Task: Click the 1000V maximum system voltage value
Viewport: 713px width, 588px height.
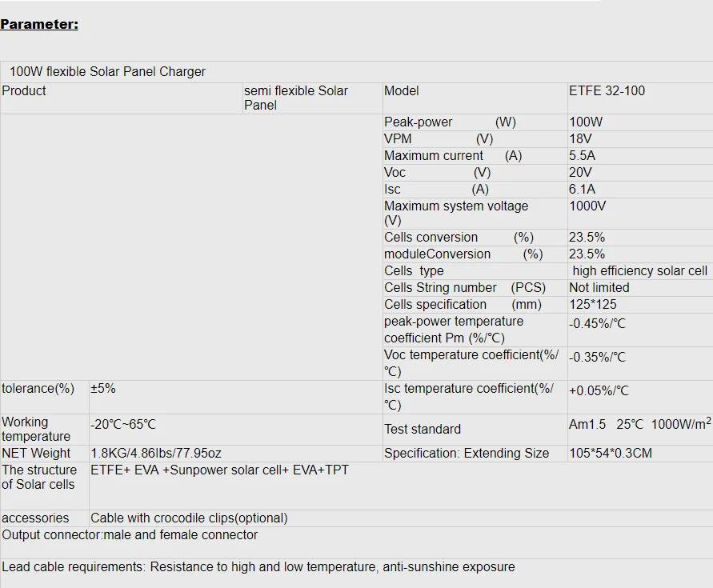Action: 587,206
